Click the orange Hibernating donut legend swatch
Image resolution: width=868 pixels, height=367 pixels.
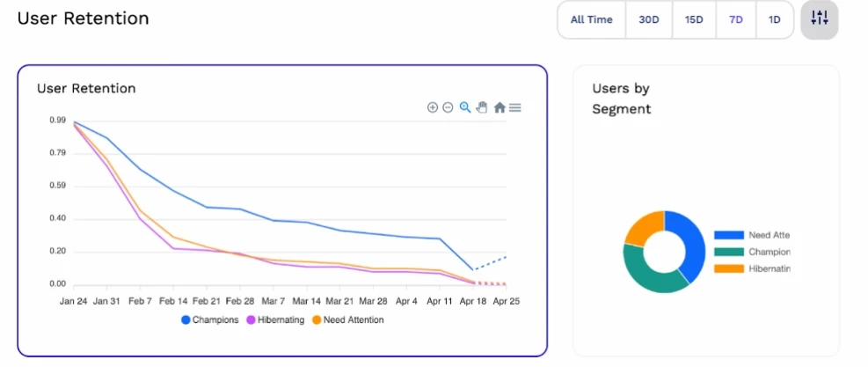coord(728,268)
